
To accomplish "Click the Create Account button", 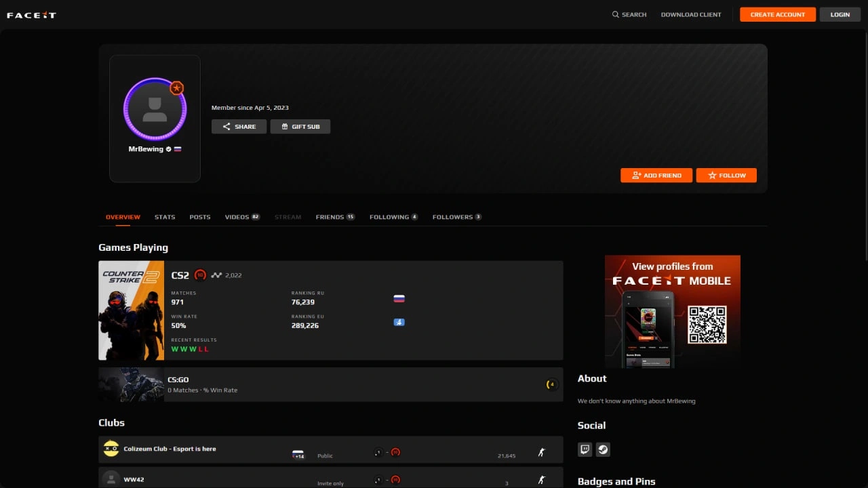I will click(x=777, y=15).
